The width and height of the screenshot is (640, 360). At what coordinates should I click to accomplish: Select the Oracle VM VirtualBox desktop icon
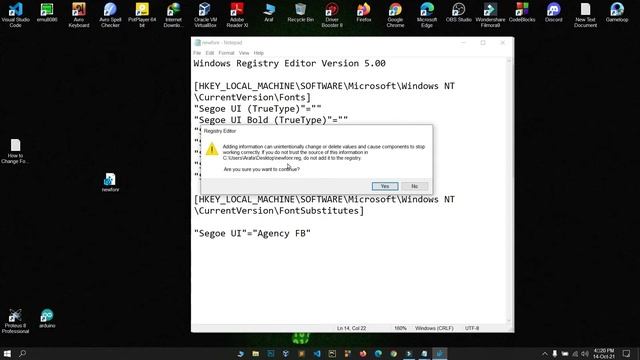coord(205,14)
